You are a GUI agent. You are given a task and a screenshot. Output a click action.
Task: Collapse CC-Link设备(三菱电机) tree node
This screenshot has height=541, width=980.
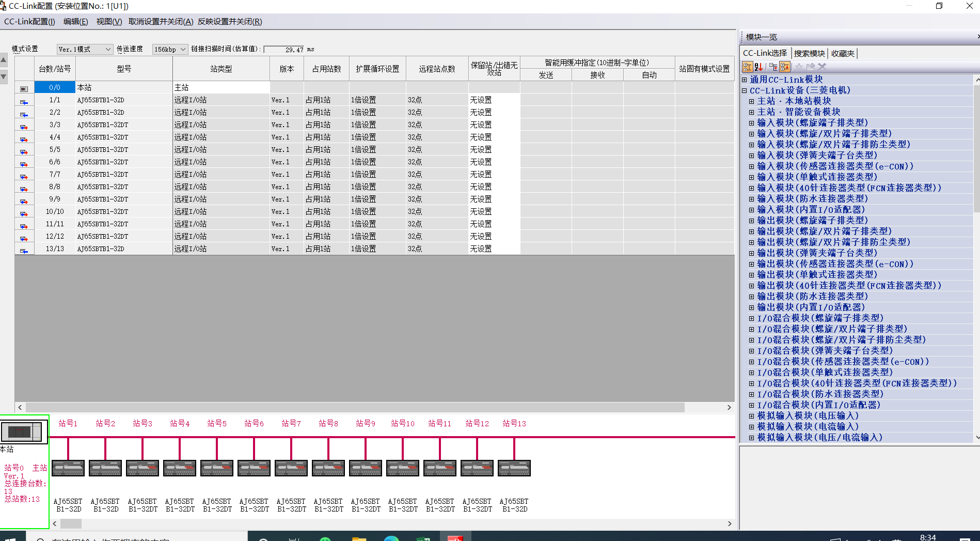(745, 90)
